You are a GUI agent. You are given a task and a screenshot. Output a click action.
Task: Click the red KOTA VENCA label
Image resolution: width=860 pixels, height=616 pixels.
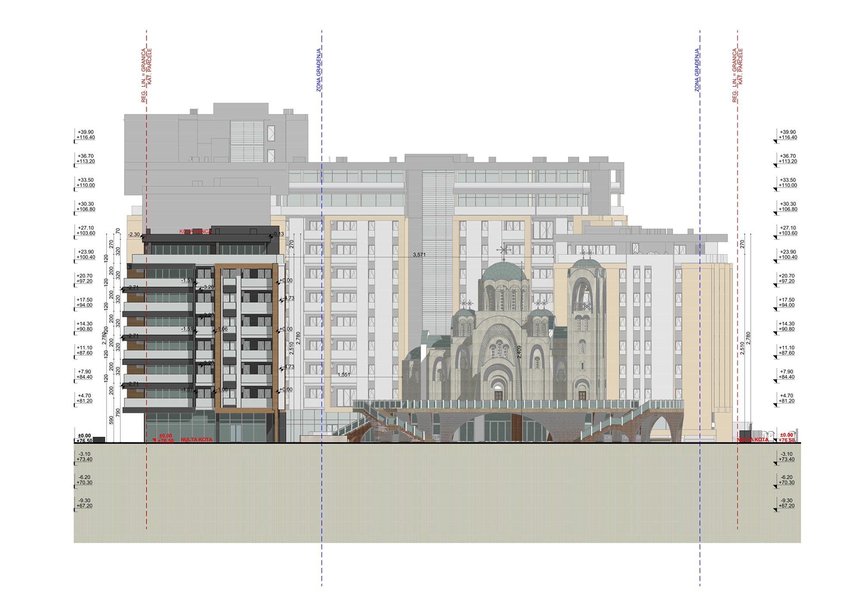pos(196,231)
